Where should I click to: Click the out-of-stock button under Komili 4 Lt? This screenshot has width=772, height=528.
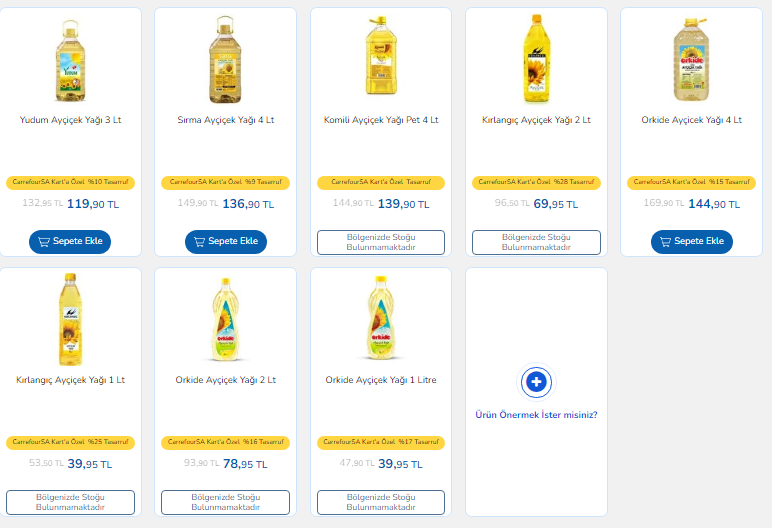[381, 242]
